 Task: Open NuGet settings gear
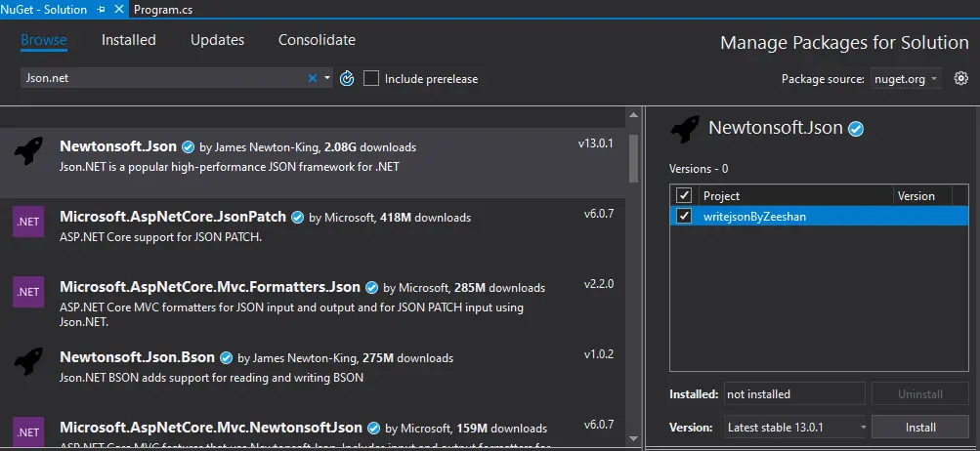pos(960,78)
